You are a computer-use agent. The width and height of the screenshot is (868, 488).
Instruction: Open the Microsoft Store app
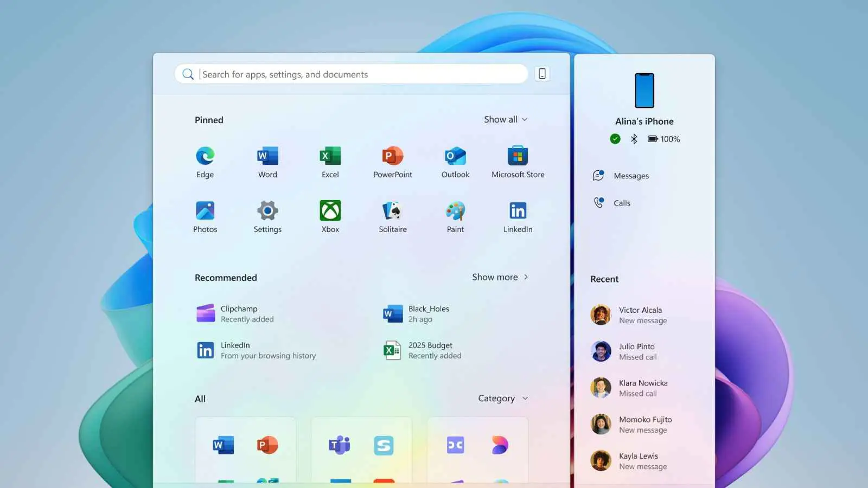pyautogui.click(x=518, y=162)
